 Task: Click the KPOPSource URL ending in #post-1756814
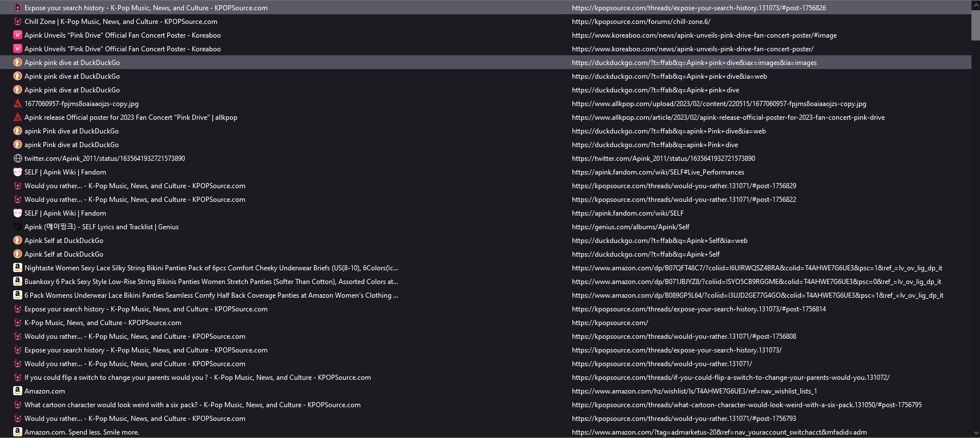pos(699,309)
